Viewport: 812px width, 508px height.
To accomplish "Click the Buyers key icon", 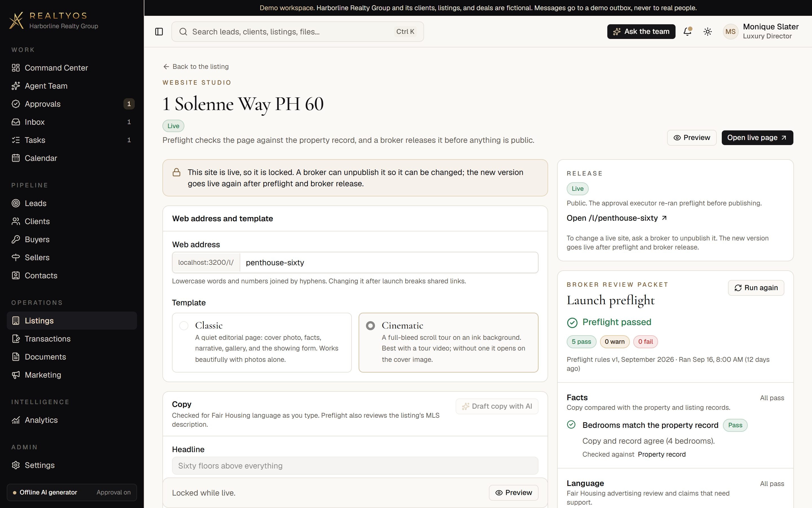I will point(16,240).
